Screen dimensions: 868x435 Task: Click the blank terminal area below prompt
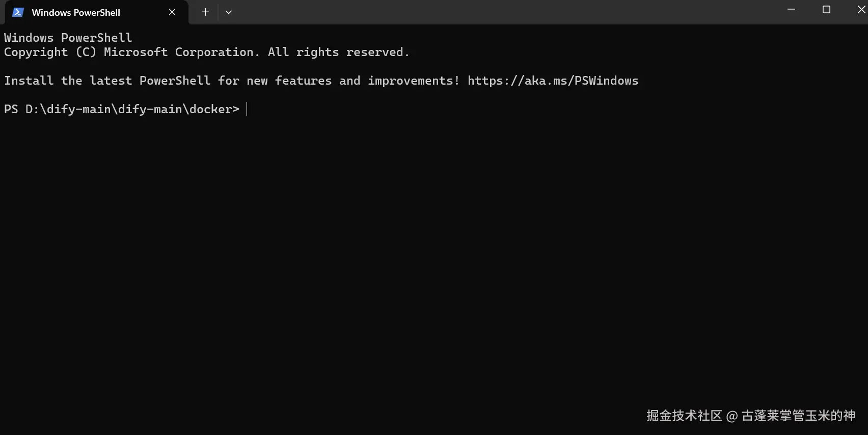[x=434, y=255]
